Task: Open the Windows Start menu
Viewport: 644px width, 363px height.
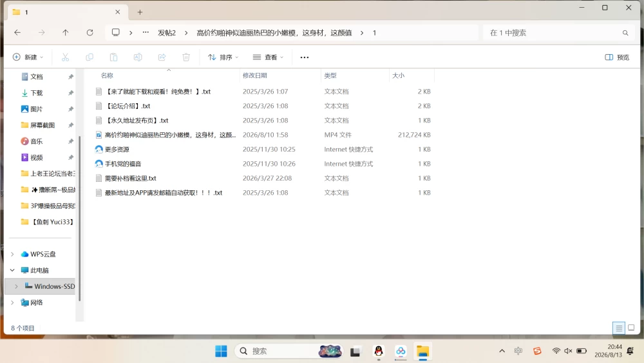Action: pos(221,351)
